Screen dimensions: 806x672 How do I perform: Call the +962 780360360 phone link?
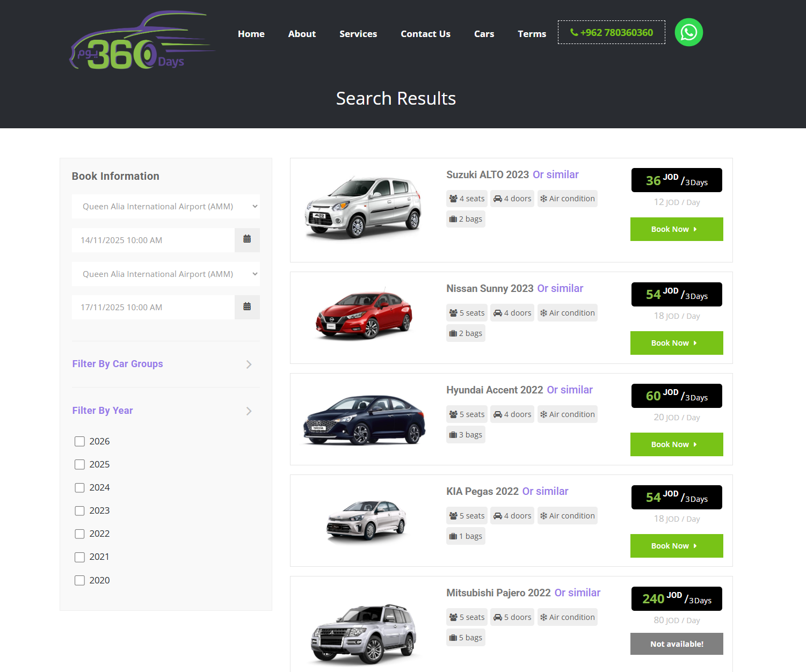point(611,32)
